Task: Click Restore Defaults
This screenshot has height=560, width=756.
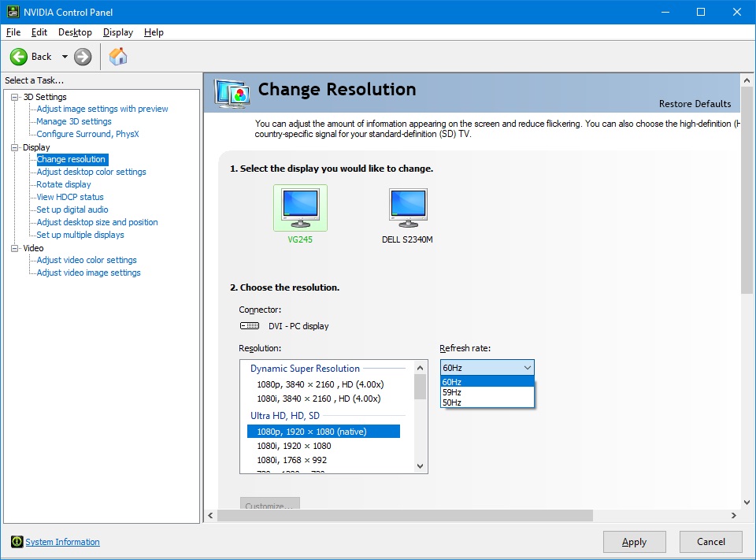Action: (695, 104)
